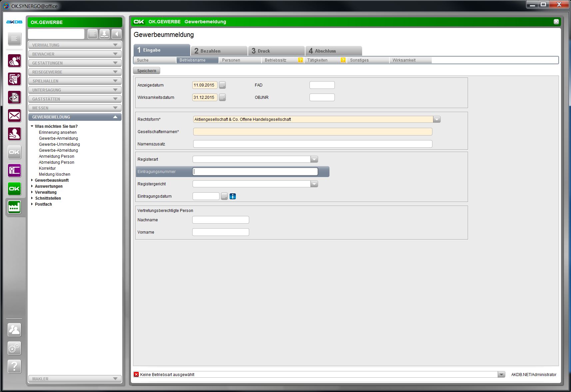Open the Registergericht dropdown list
This screenshot has width=571, height=392.
(x=314, y=184)
